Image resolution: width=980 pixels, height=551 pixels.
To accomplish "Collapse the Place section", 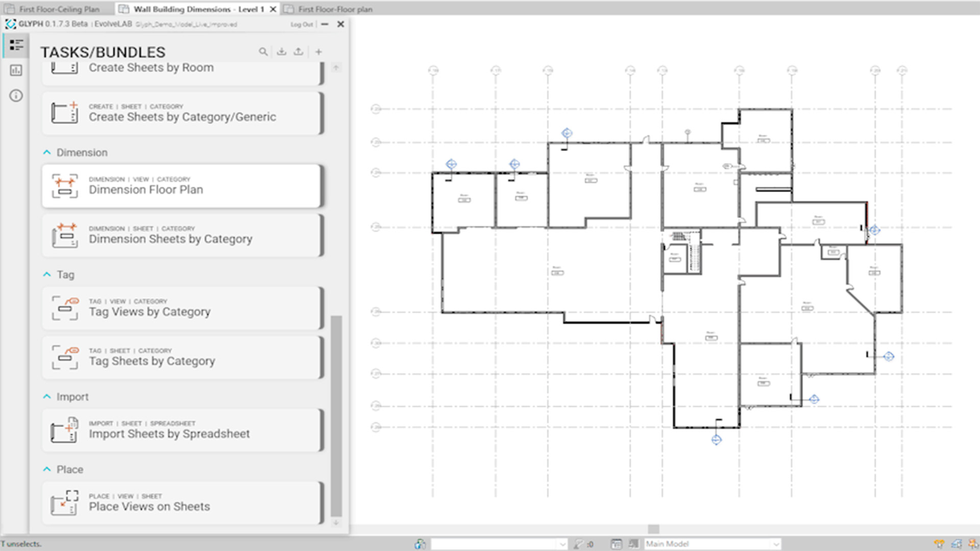I will point(47,469).
